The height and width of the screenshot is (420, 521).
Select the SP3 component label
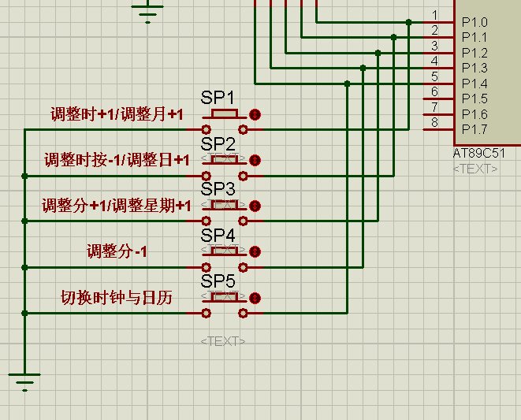click(218, 189)
